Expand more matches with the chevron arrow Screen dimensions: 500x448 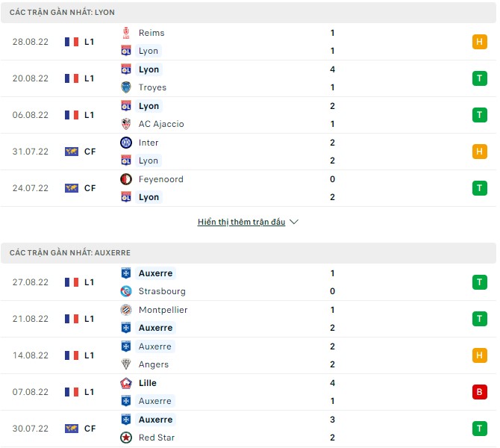[x=293, y=222]
